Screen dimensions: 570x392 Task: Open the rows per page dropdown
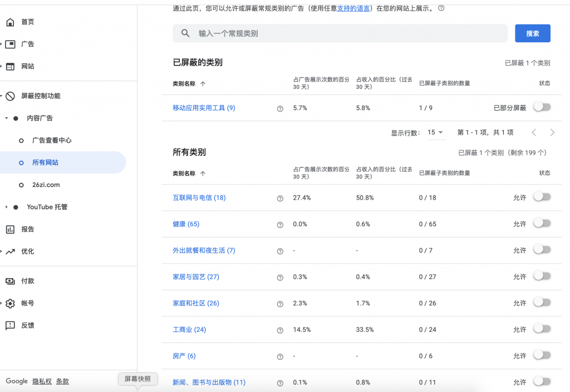[435, 132]
